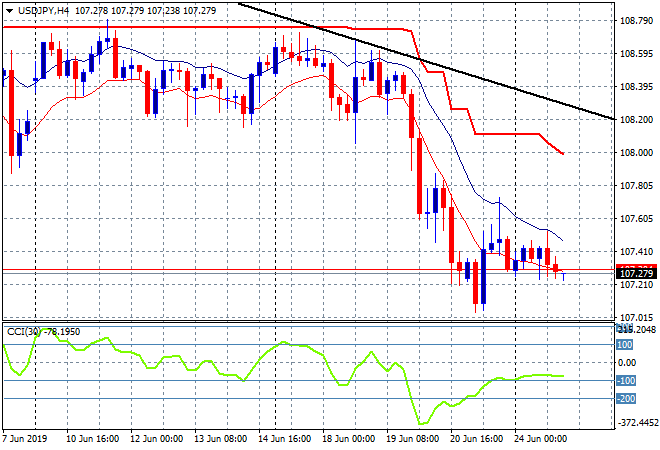This screenshot has height=450, width=660.
Task: Click the black current price tag 107.279
Action: tap(636, 274)
